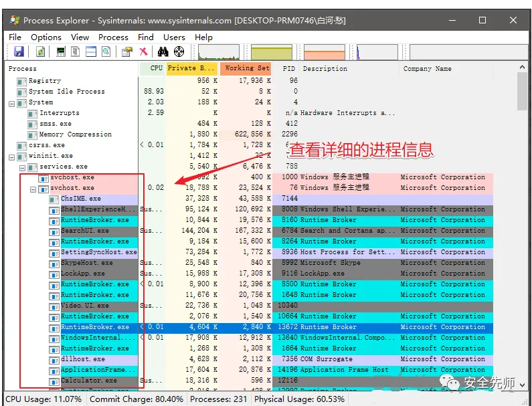
Task: Click the System Idle Process icon
Action: (21, 92)
